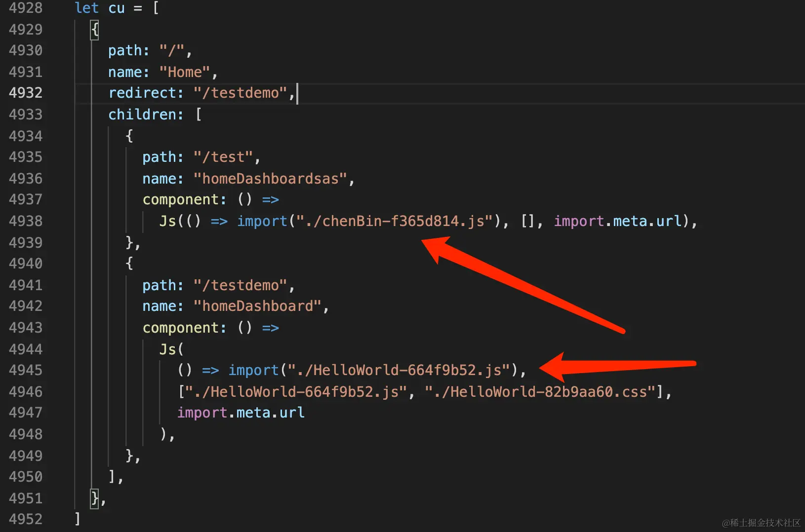Click the "Js(" call on line 4944
The width and height of the screenshot is (805, 532).
[171, 349]
